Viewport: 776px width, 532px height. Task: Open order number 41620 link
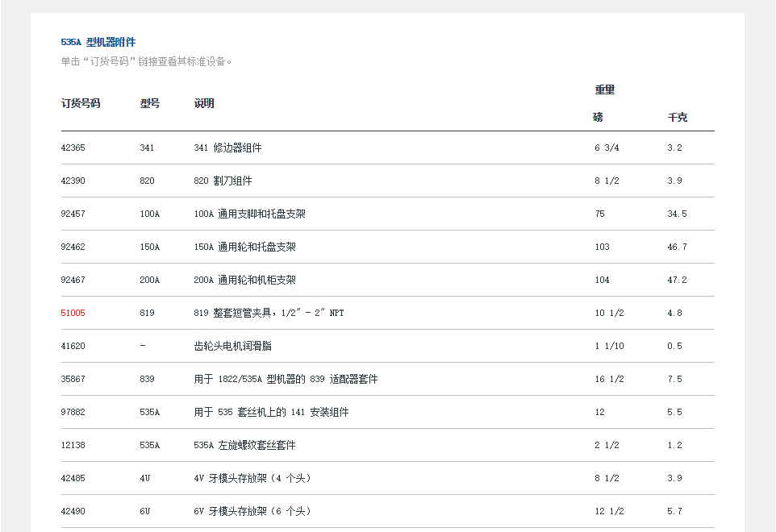pos(73,347)
